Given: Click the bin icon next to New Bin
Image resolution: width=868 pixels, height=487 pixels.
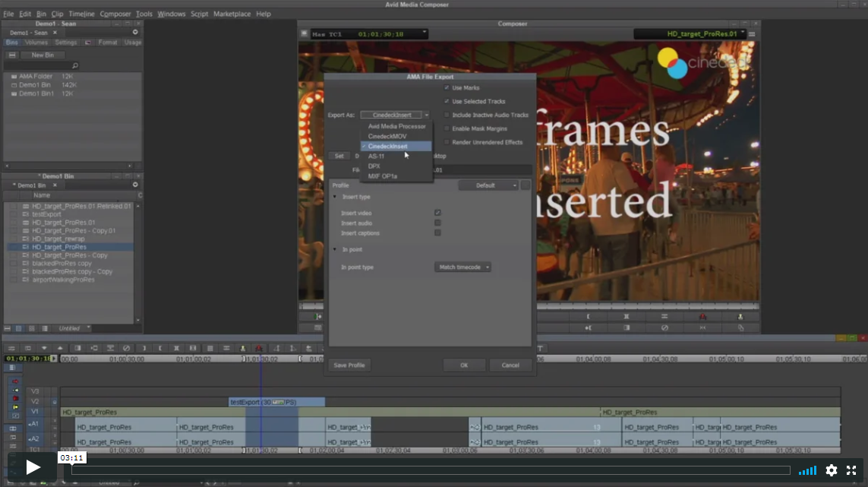Looking at the screenshot, I should 12,55.
